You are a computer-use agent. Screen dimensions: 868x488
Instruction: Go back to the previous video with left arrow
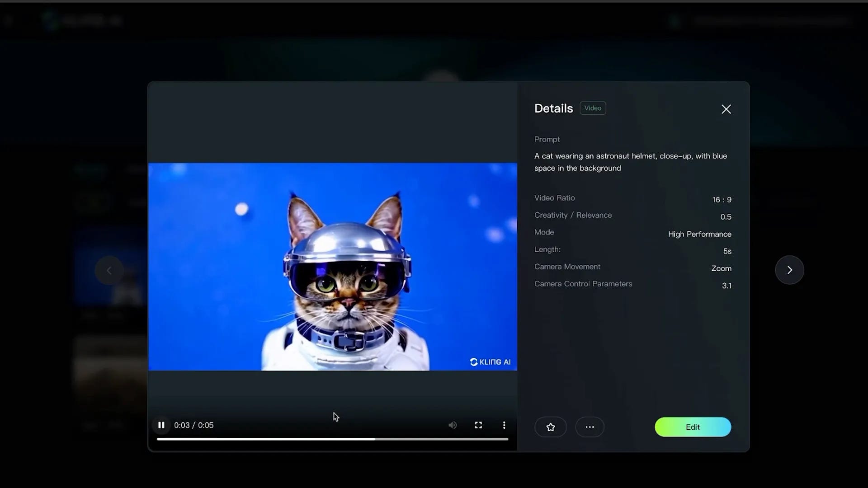(x=108, y=270)
